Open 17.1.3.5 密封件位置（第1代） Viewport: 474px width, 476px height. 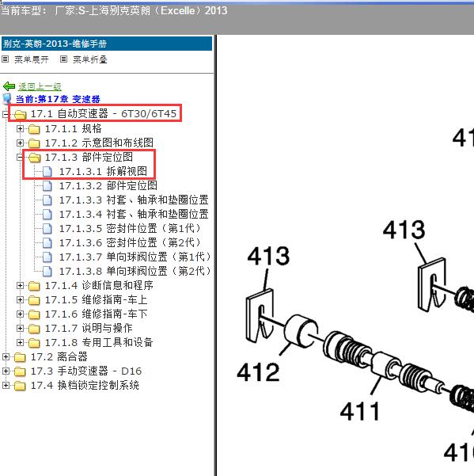click(x=131, y=229)
